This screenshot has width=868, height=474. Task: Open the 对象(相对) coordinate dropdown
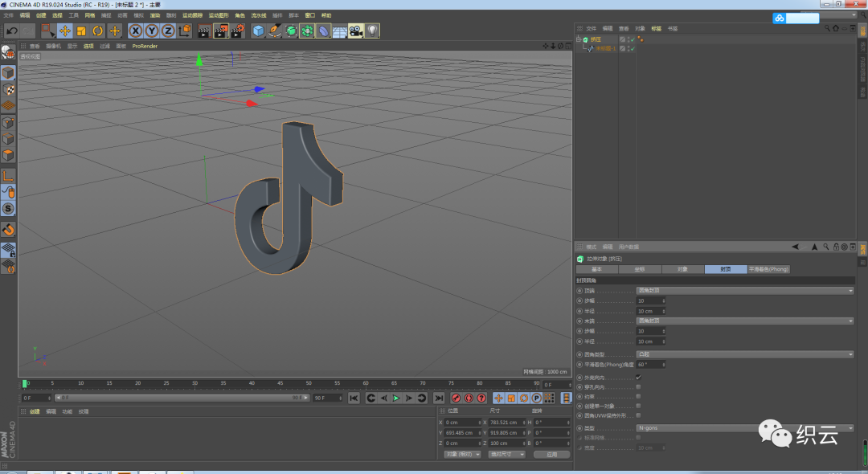(x=462, y=455)
